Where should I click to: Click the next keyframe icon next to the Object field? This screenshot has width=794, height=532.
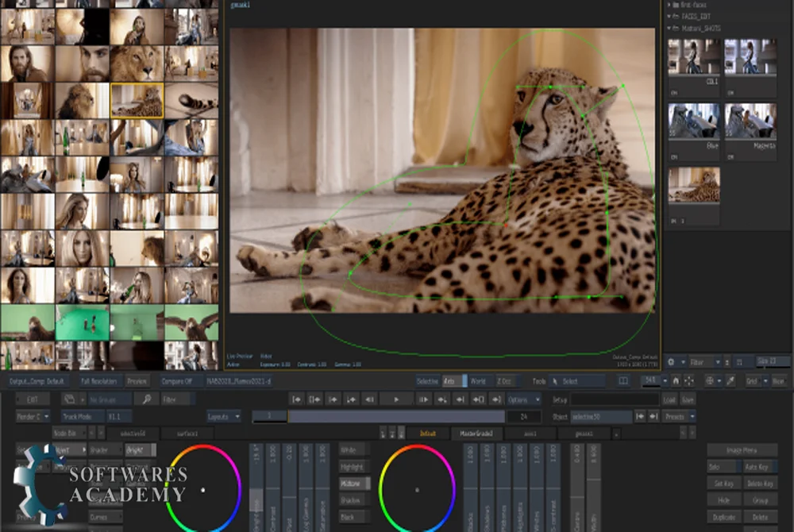pyautogui.click(x=653, y=416)
